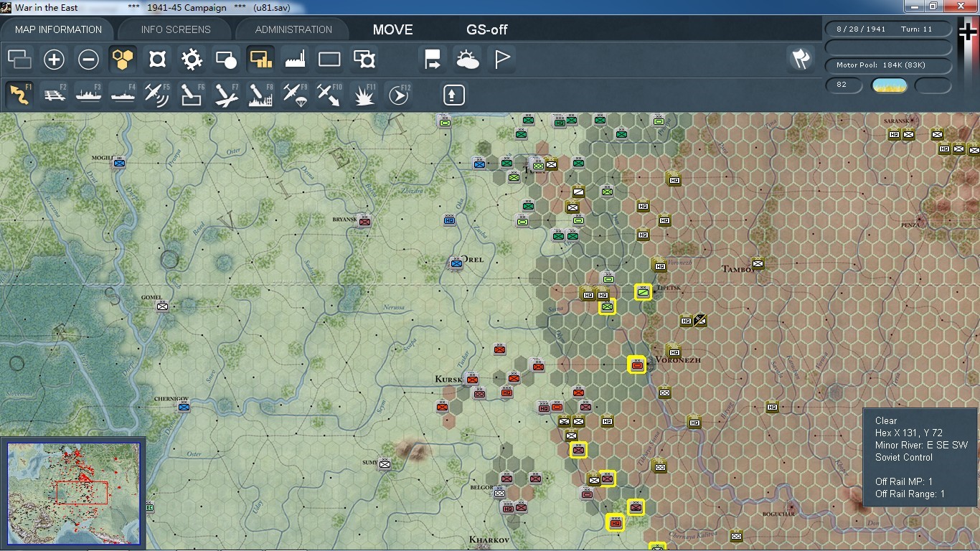Open the ADMINISTRATION tab
The height and width of the screenshot is (551, 980).
(293, 29)
